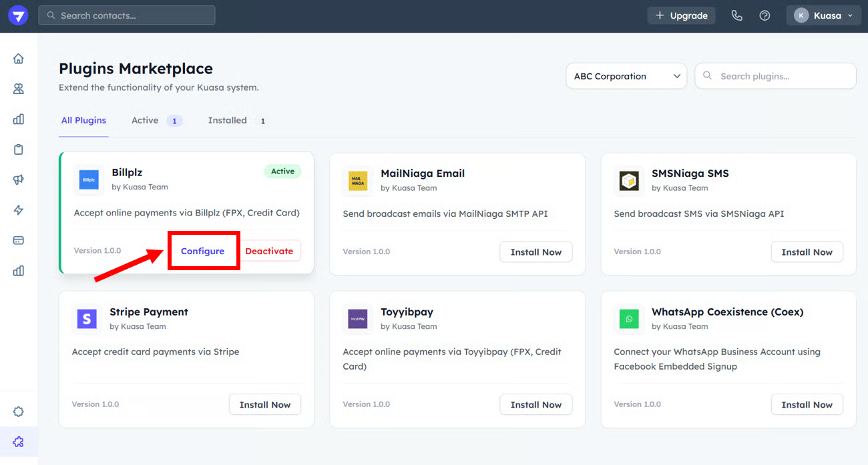The width and height of the screenshot is (868, 465).
Task: Open the Kuasa user account menu
Action: pos(823,15)
